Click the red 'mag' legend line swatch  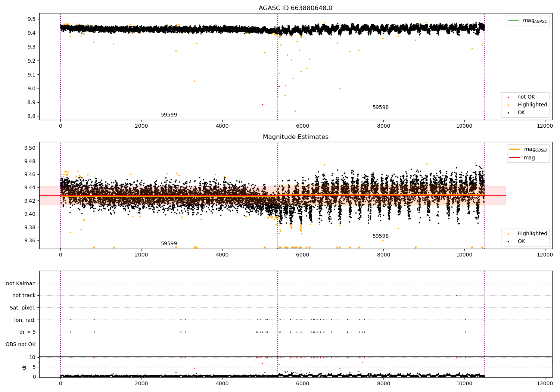(515, 158)
